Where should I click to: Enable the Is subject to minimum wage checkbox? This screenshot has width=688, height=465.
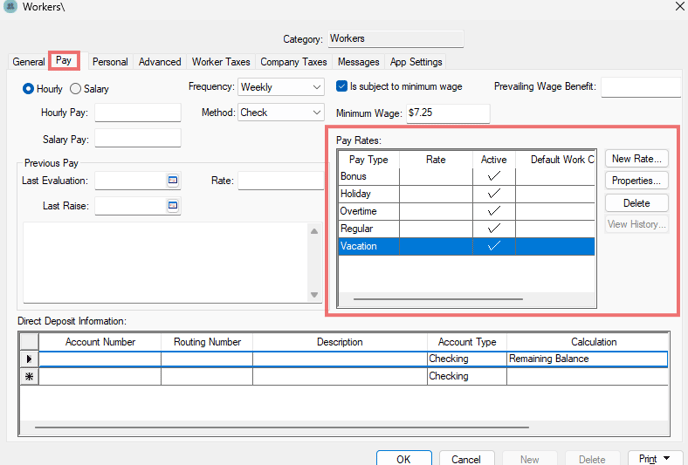click(x=342, y=87)
